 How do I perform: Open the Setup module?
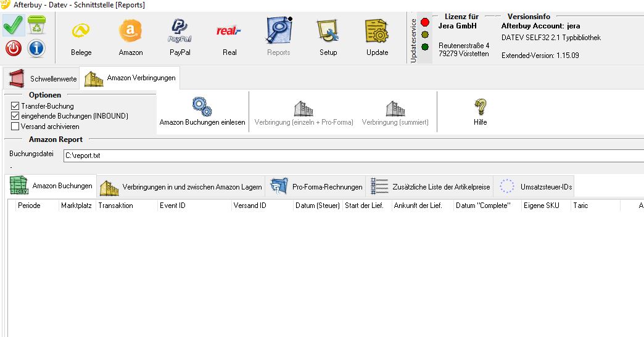[x=328, y=38]
